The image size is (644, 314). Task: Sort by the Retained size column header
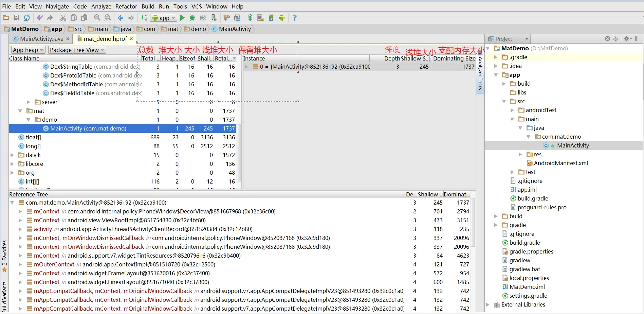coord(225,58)
